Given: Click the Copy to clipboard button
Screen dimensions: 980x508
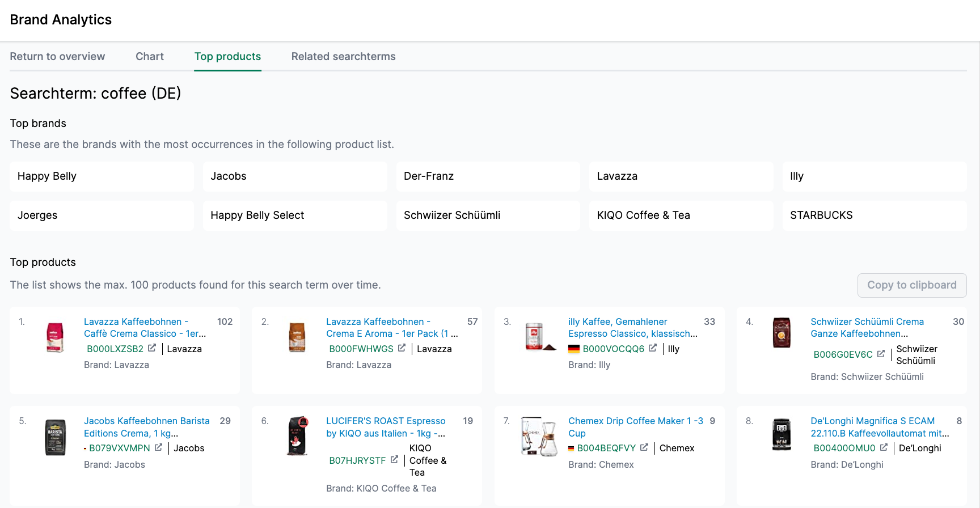Looking at the screenshot, I should point(912,285).
